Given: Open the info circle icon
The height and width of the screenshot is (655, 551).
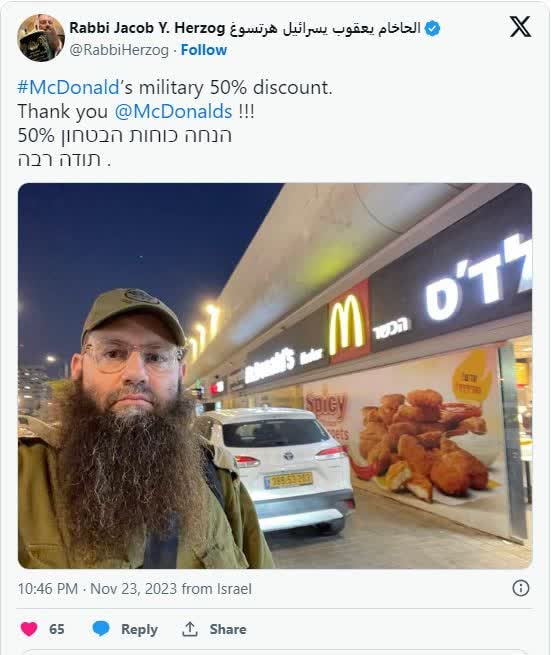Looking at the screenshot, I should pyautogui.click(x=521, y=588).
